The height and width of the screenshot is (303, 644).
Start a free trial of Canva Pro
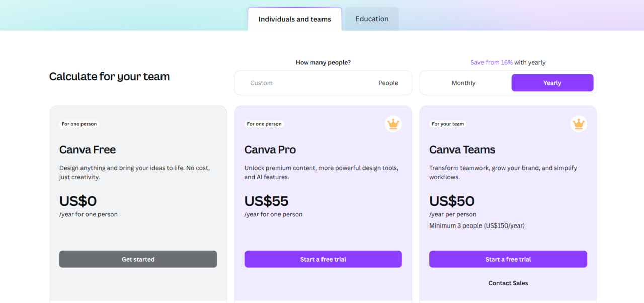[323, 259]
